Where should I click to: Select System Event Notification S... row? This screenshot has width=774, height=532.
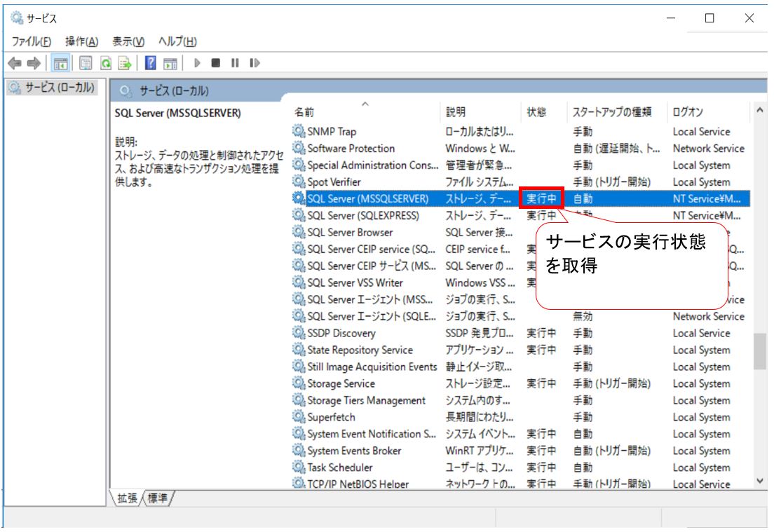tap(521, 434)
